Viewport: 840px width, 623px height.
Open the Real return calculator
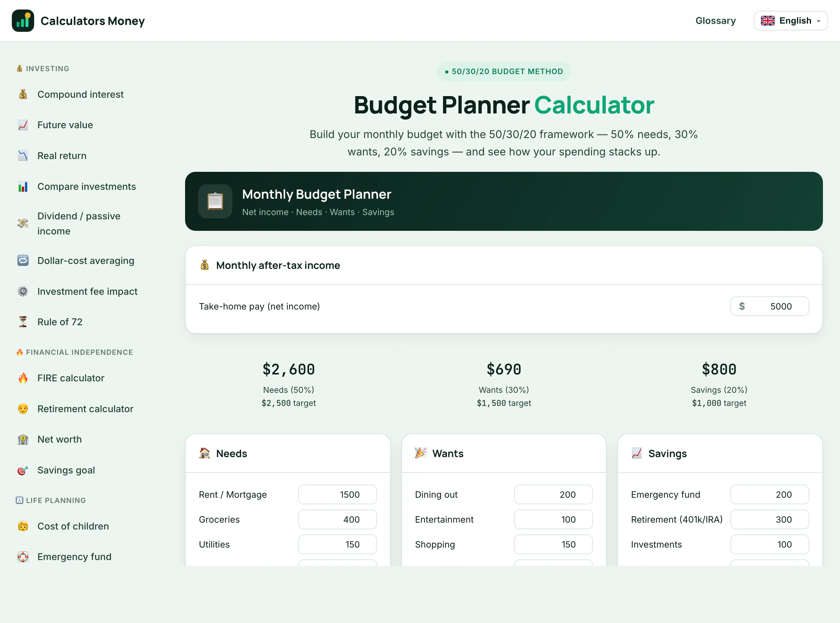pos(62,156)
